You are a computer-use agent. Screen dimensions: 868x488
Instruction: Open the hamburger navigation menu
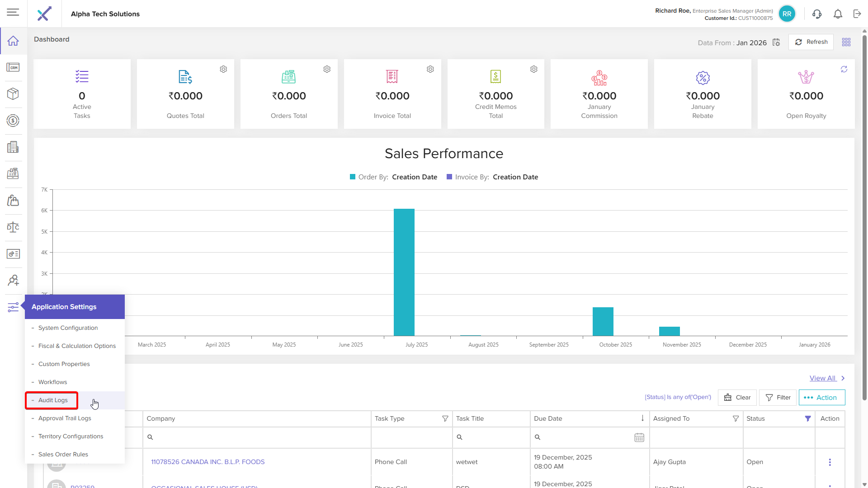(13, 12)
